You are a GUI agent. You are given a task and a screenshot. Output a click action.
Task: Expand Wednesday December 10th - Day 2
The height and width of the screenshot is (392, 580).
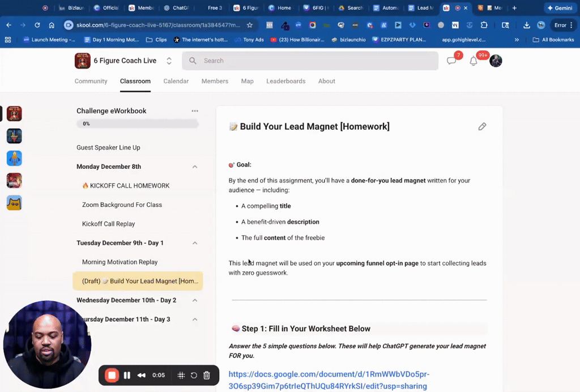click(195, 300)
